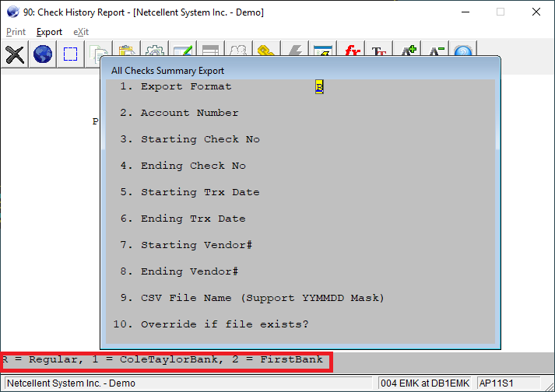Viewport: 555px width, 392px height.
Task: Open the Print menu
Action: (16, 32)
